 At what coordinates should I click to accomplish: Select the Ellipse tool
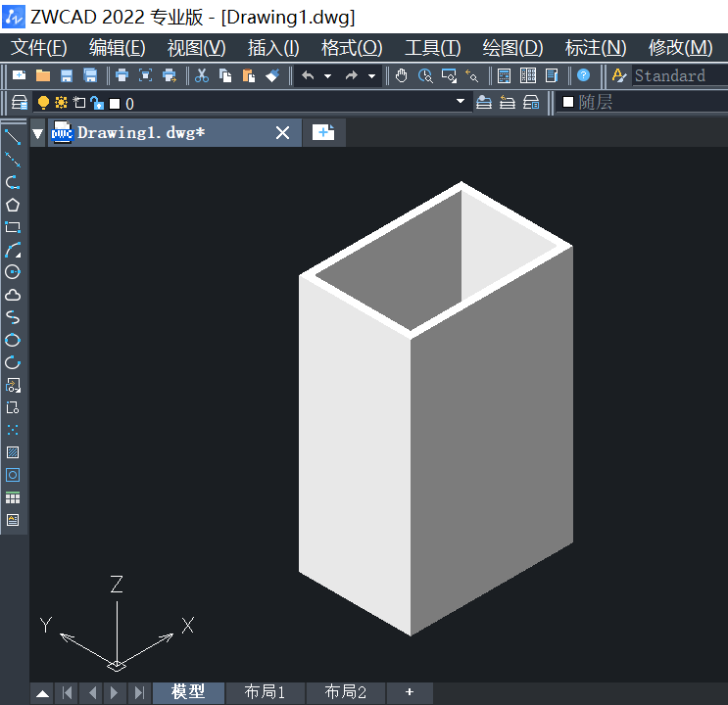pos(13,340)
